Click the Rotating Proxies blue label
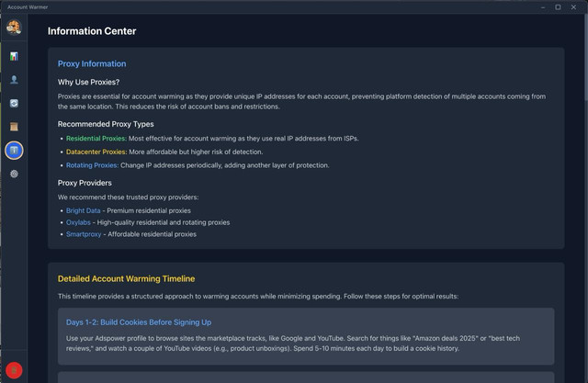 tap(92, 165)
